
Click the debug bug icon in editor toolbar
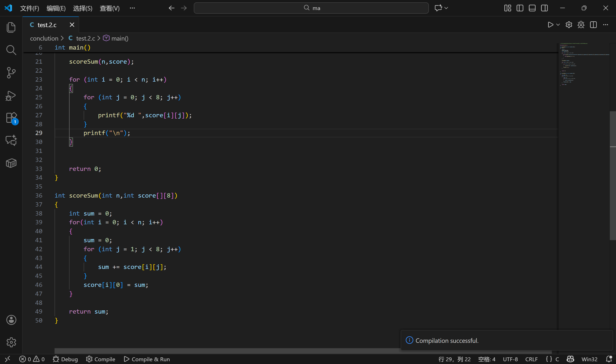pyautogui.click(x=581, y=25)
